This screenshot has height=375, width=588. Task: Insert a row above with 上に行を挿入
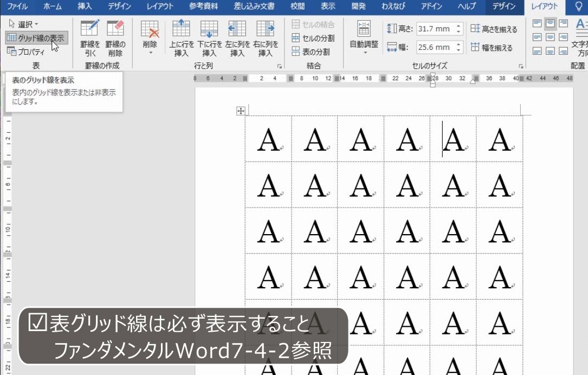click(181, 37)
